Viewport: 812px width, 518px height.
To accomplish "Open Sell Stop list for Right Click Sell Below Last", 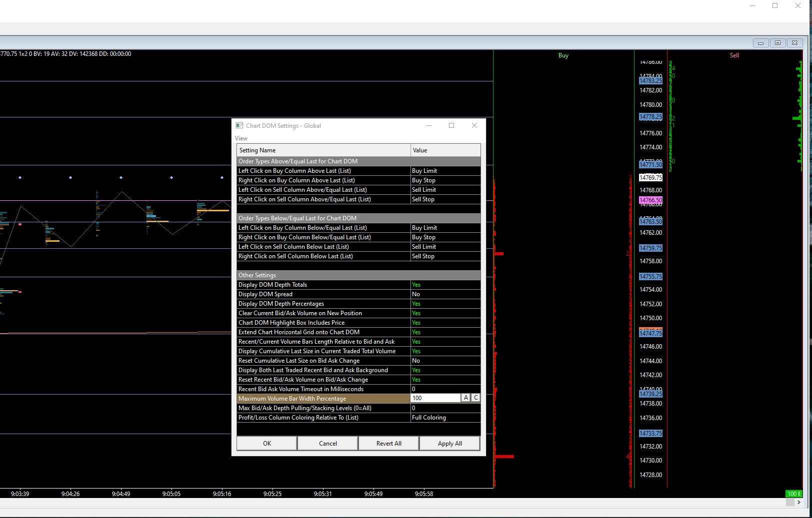I will [445, 256].
